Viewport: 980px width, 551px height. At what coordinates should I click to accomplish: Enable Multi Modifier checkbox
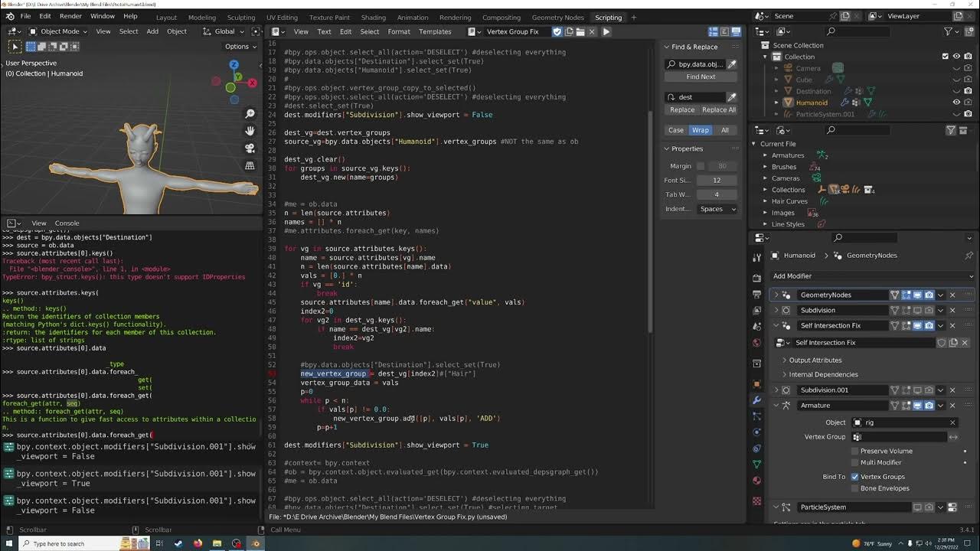coord(854,462)
